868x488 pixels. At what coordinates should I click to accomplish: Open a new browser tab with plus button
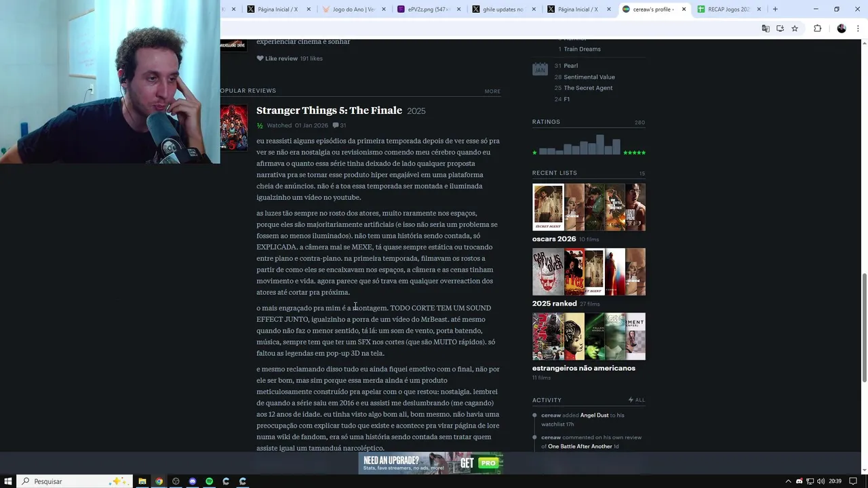click(775, 9)
